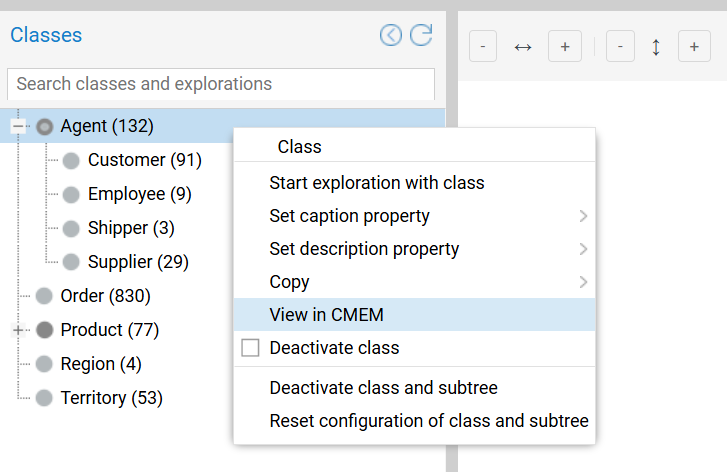This screenshot has width=727, height=472.
Task: Select Start exploration with class
Action: (x=376, y=183)
